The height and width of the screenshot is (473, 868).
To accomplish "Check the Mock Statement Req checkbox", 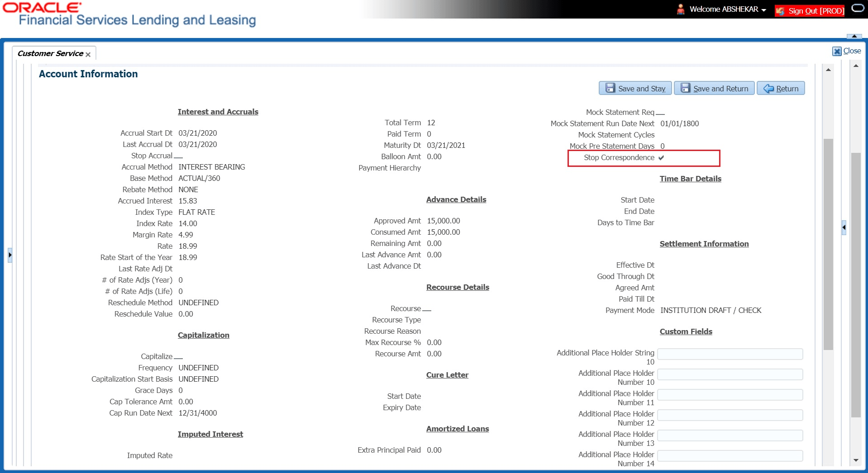I will tap(660, 113).
